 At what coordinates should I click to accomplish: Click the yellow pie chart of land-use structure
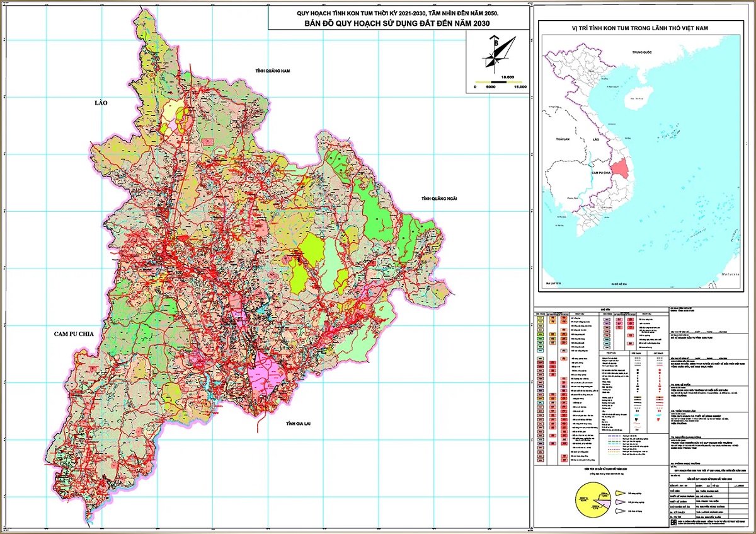point(589,501)
